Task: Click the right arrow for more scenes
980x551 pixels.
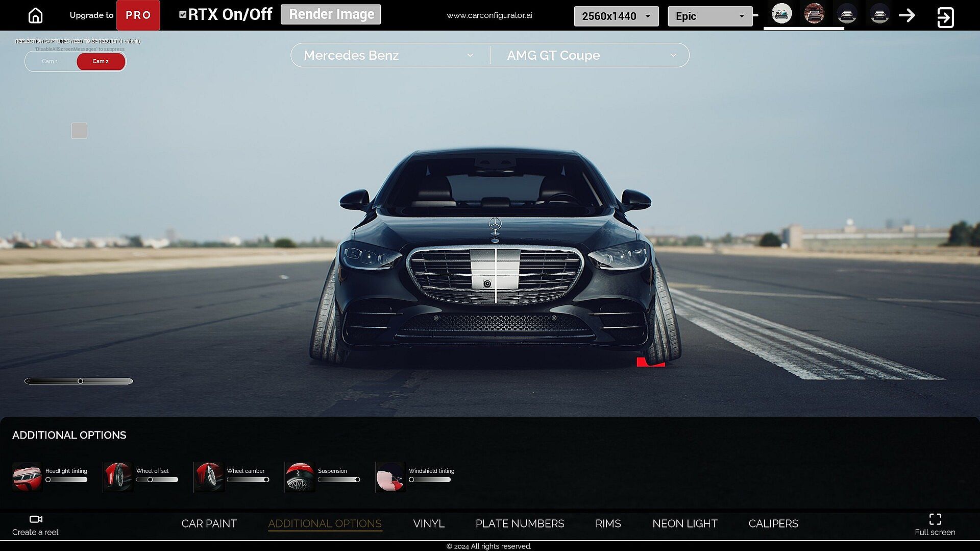Action: click(x=907, y=15)
